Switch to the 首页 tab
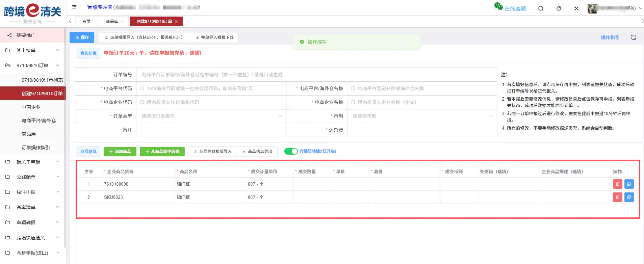644x264 pixels. click(86, 21)
